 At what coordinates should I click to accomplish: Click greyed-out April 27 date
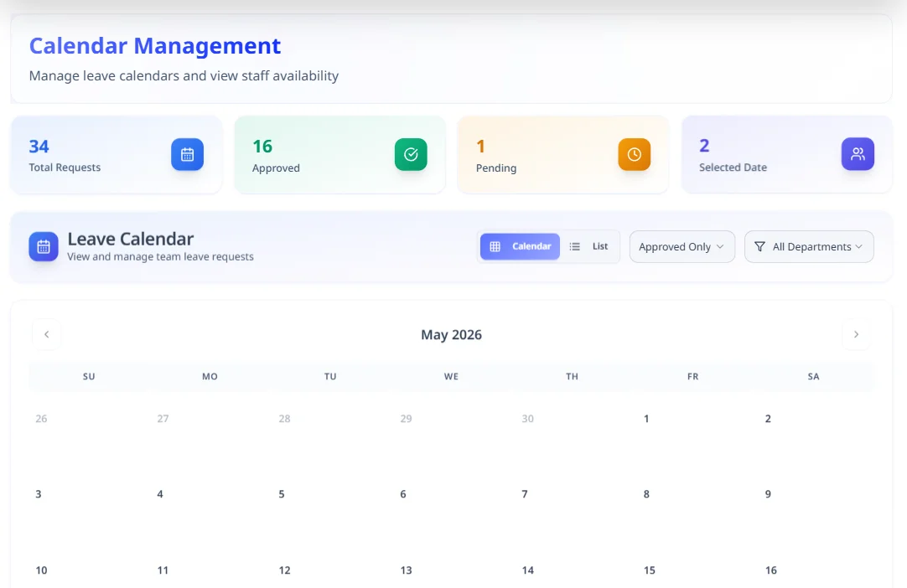[x=163, y=419]
